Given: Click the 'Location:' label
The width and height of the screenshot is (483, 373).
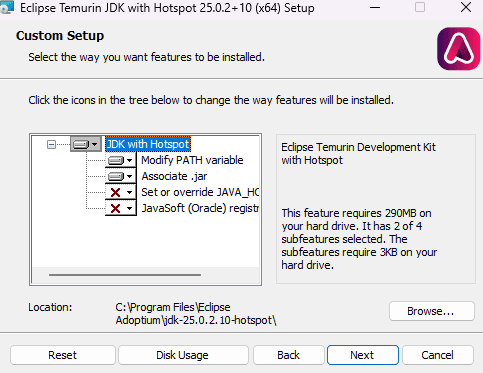Looking at the screenshot, I should point(50,307).
